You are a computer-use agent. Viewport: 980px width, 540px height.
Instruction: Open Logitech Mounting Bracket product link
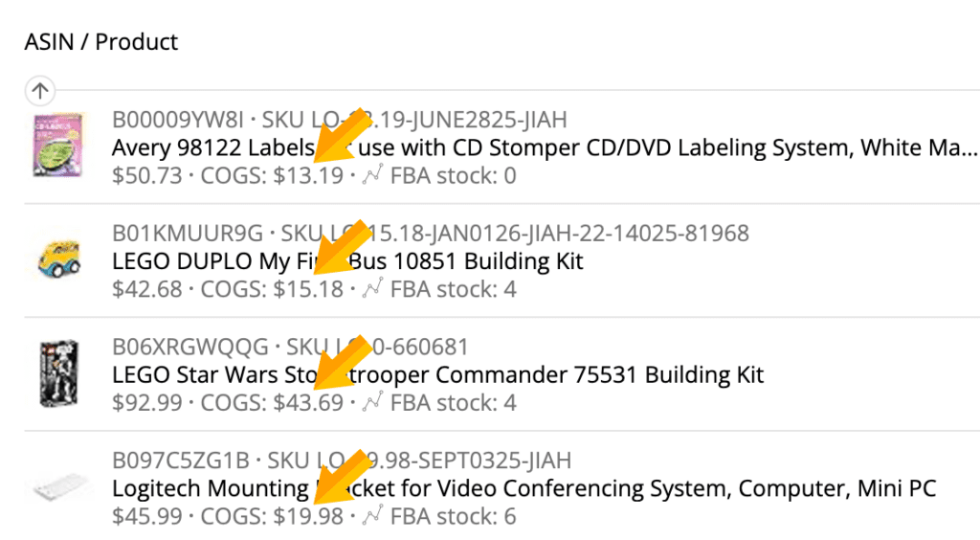pos(523,488)
